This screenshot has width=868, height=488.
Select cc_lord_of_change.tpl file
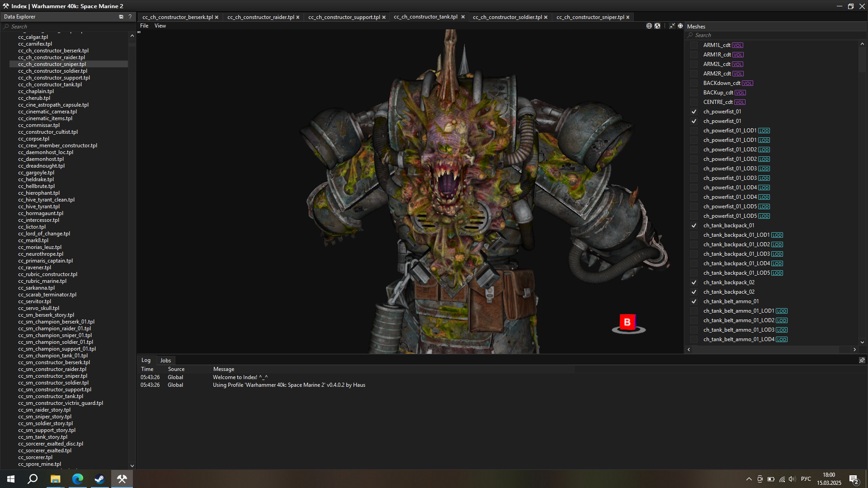44,234
